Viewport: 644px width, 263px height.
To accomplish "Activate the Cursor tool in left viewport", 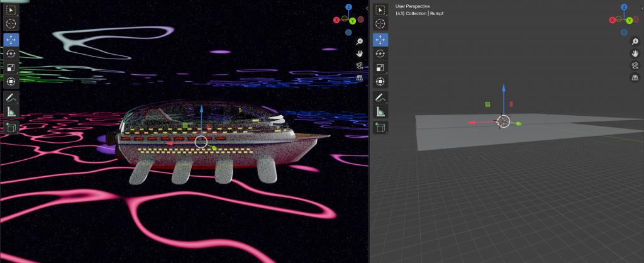I will click(11, 24).
